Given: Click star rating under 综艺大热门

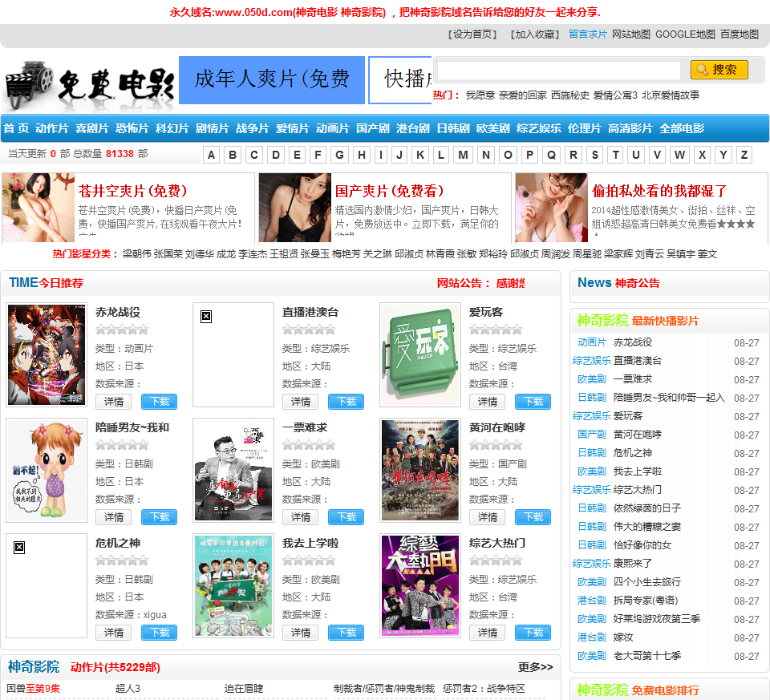Looking at the screenshot, I should (x=496, y=560).
